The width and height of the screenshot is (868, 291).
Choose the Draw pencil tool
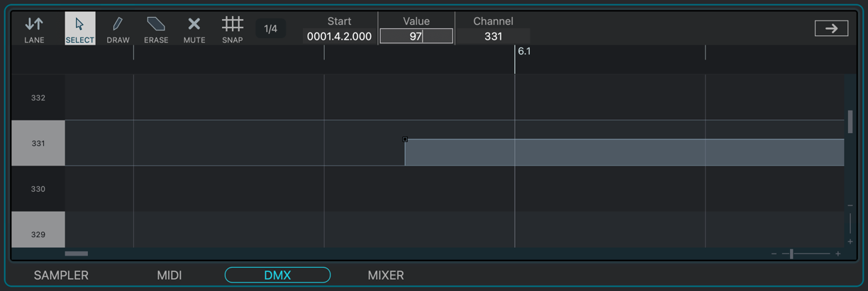tap(118, 29)
